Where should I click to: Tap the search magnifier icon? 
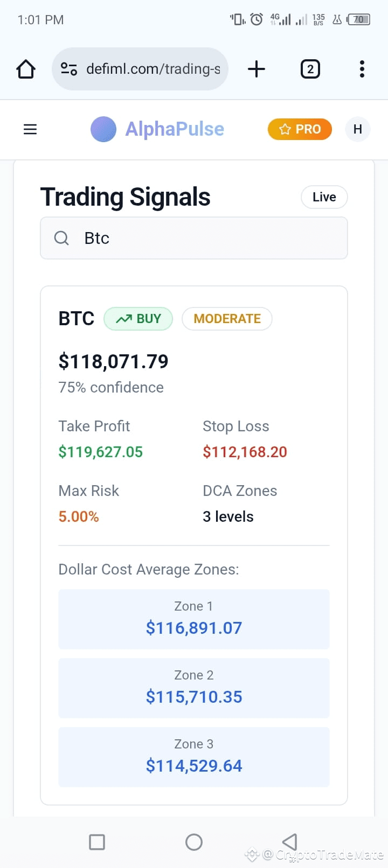pyautogui.click(x=61, y=238)
